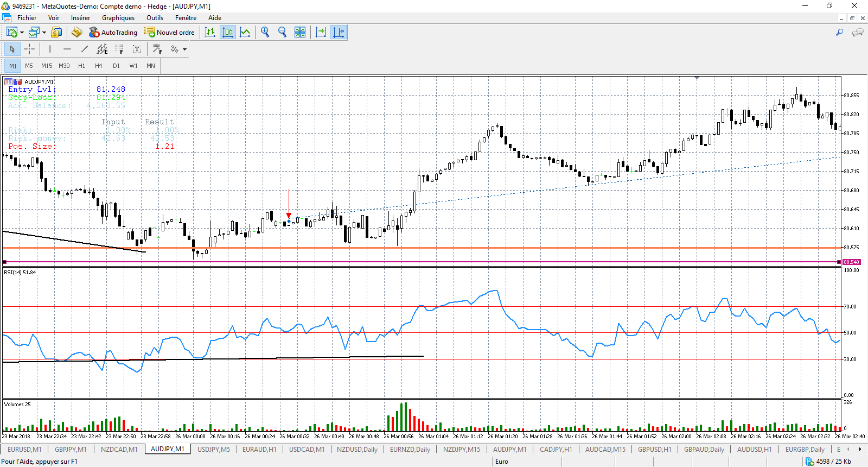Toggle the chart shift option
868x467 pixels.
pyautogui.click(x=339, y=33)
